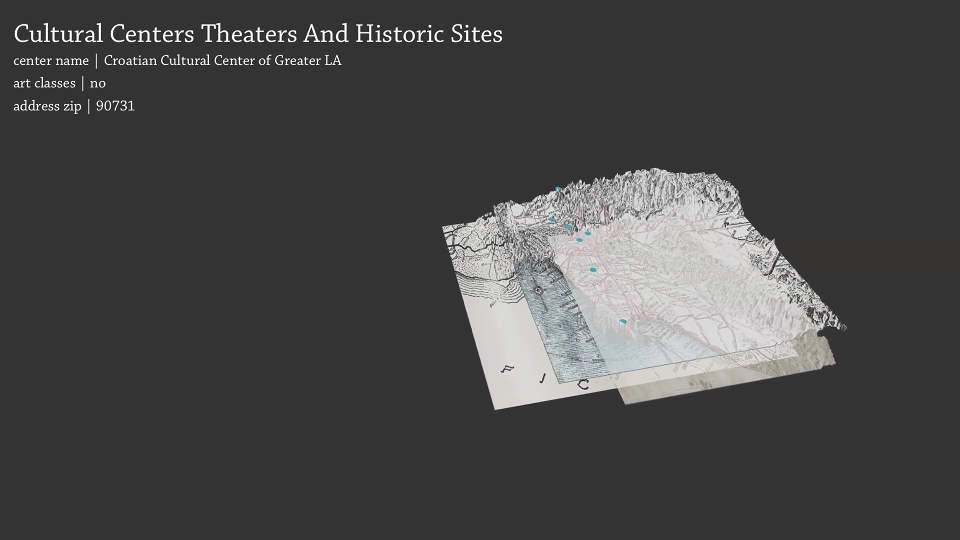This screenshot has width=960, height=540.
Task: Click the art classes value 'no'
Action: click(97, 83)
